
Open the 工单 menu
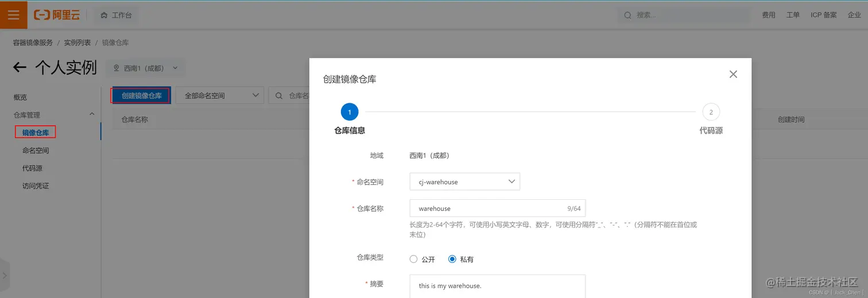pyautogui.click(x=793, y=15)
